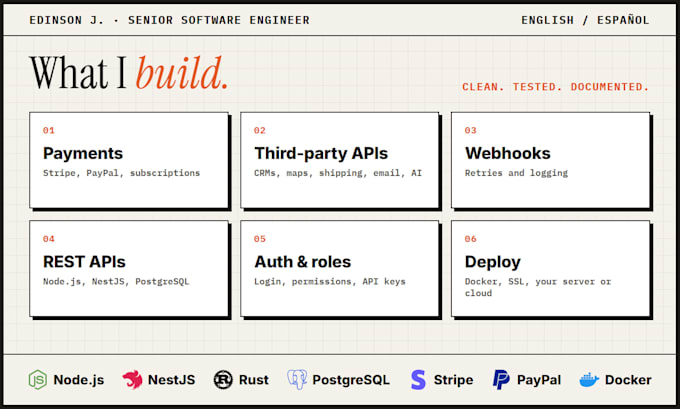The image size is (680, 409).
Task: Click the '02' number on Third-party APIs card
Action: pyautogui.click(x=260, y=130)
